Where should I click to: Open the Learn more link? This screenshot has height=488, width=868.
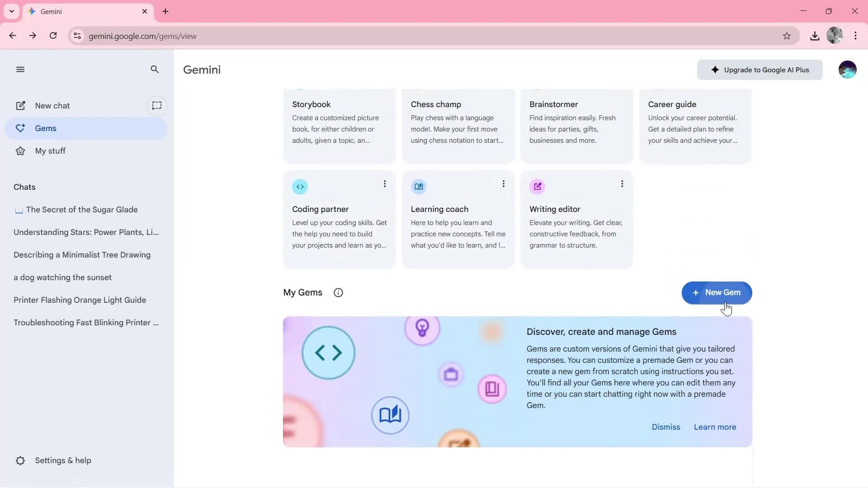click(715, 427)
